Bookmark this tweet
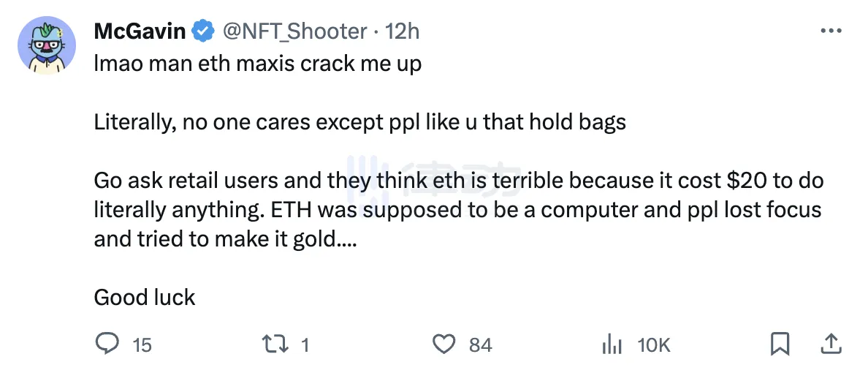868x373 pixels. point(780,343)
